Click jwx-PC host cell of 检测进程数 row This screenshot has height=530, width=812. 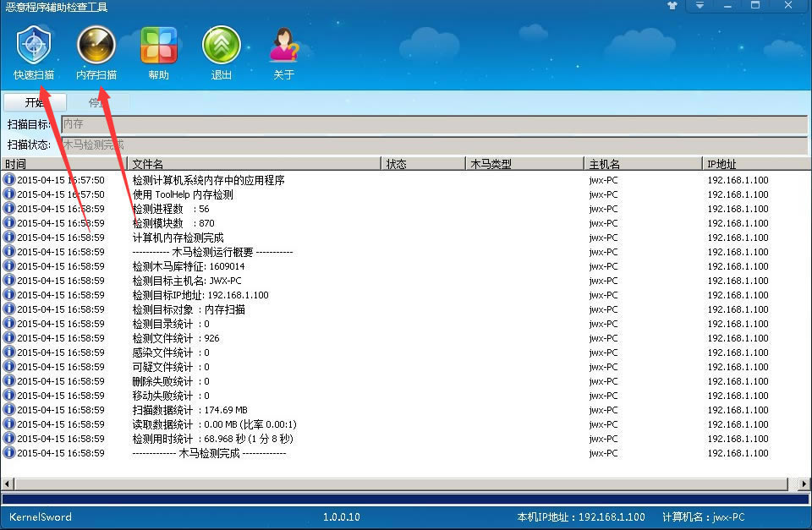[603, 209]
